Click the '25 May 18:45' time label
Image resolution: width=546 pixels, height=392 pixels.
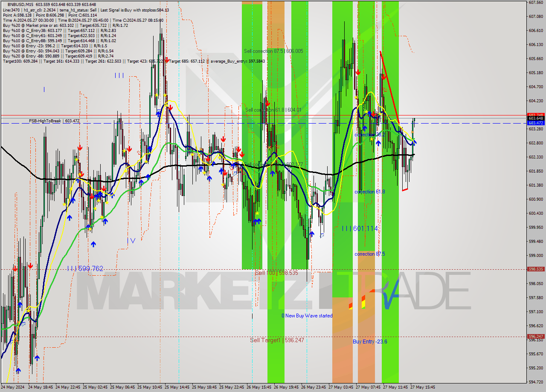coord(204,387)
